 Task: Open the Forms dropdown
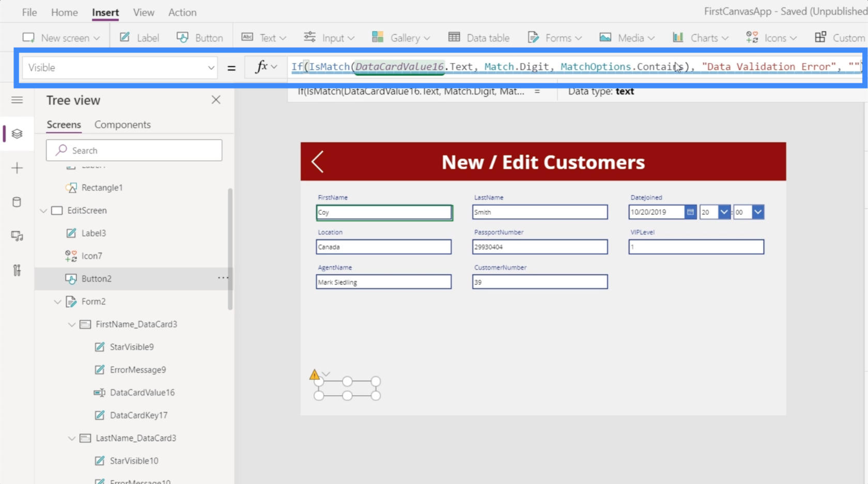(554, 38)
